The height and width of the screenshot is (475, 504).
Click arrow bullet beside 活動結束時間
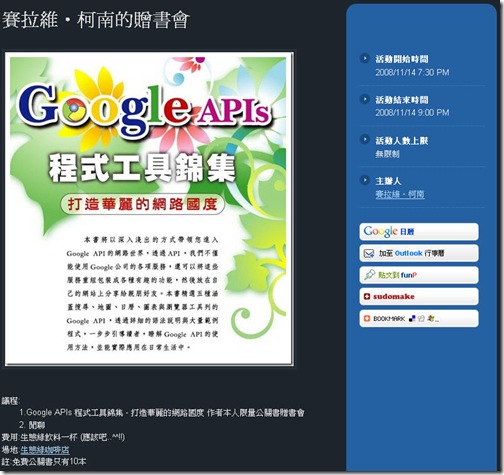pos(365,99)
